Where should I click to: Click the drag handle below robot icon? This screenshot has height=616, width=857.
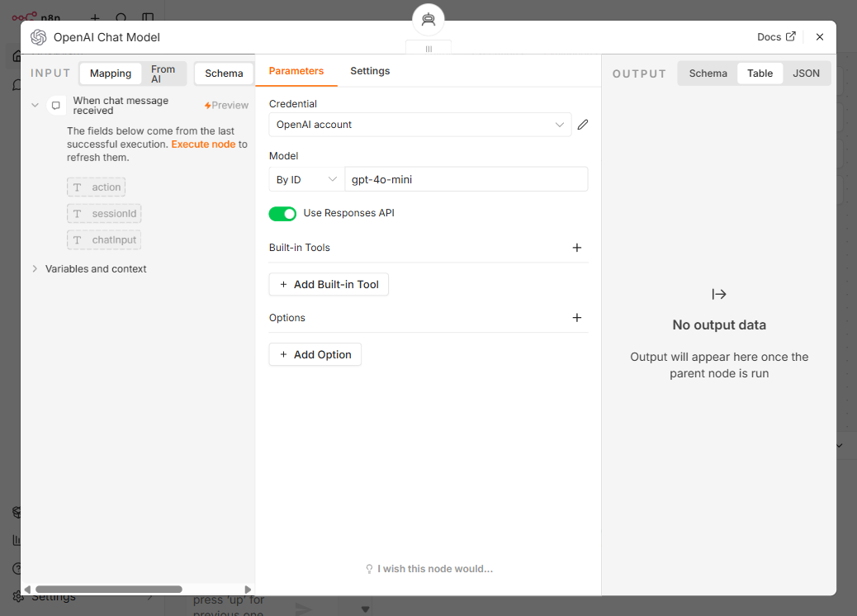pyautogui.click(x=428, y=49)
